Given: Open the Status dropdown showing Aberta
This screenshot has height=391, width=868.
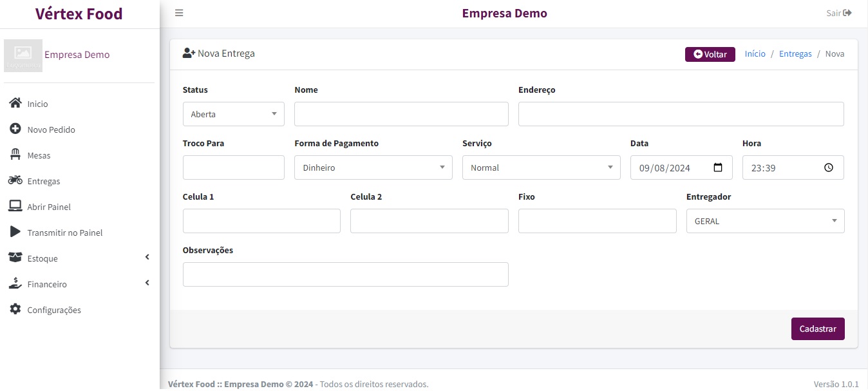Looking at the screenshot, I should (233, 114).
